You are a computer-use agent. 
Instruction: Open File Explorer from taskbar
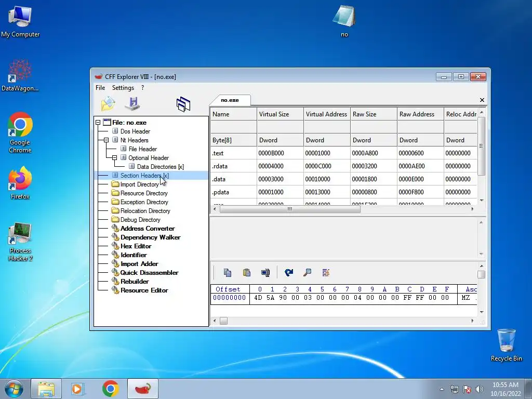coord(46,389)
